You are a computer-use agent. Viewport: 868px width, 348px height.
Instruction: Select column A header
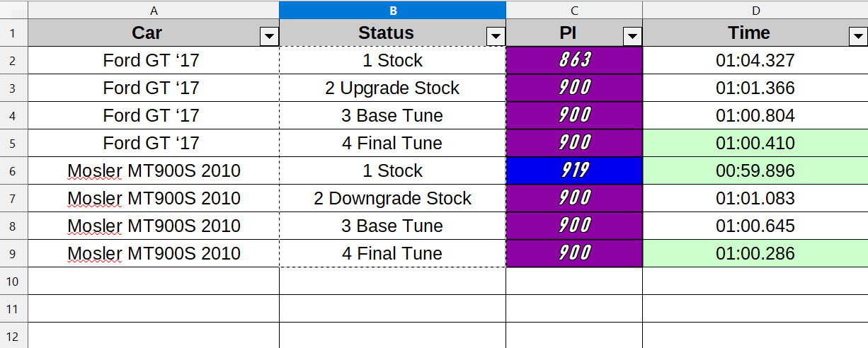coord(154,10)
